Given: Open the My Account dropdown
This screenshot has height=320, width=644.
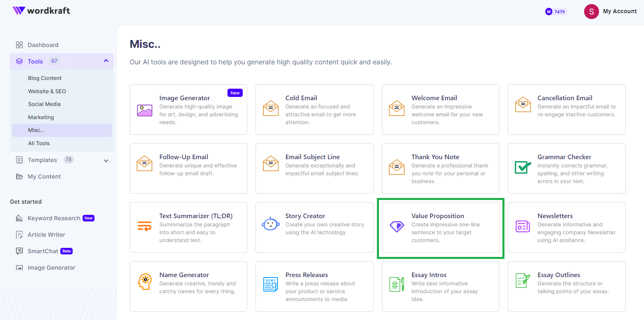Looking at the screenshot, I should click(611, 12).
